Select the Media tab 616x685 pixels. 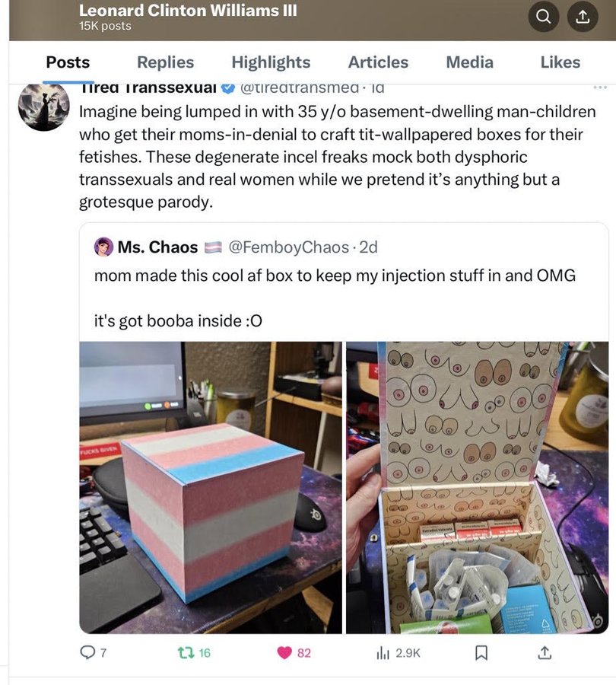point(470,62)
